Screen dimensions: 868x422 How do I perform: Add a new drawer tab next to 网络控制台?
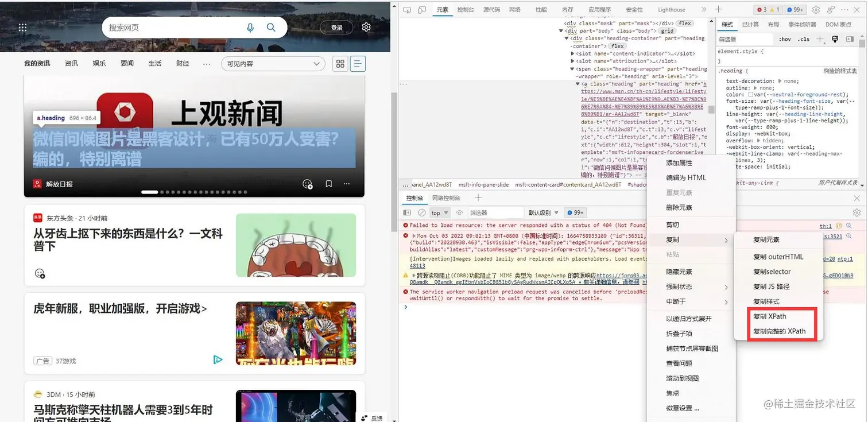pos(479,198)
